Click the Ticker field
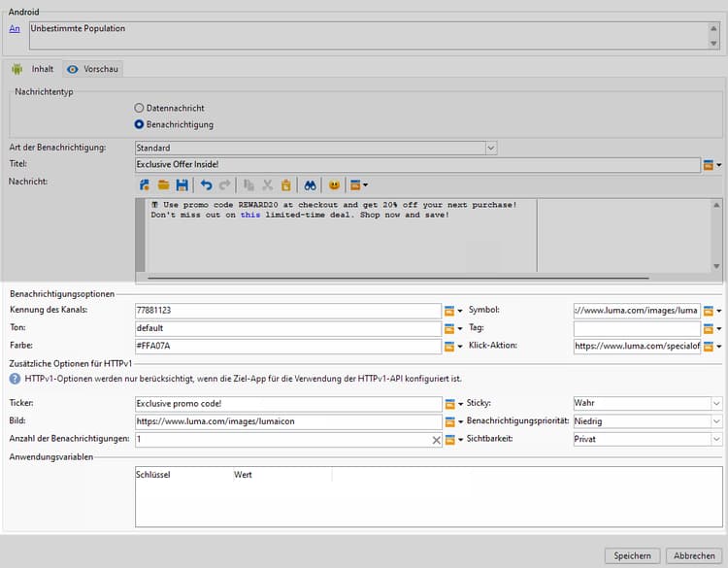Screen dimensions: 728x568 pos(288,404)
